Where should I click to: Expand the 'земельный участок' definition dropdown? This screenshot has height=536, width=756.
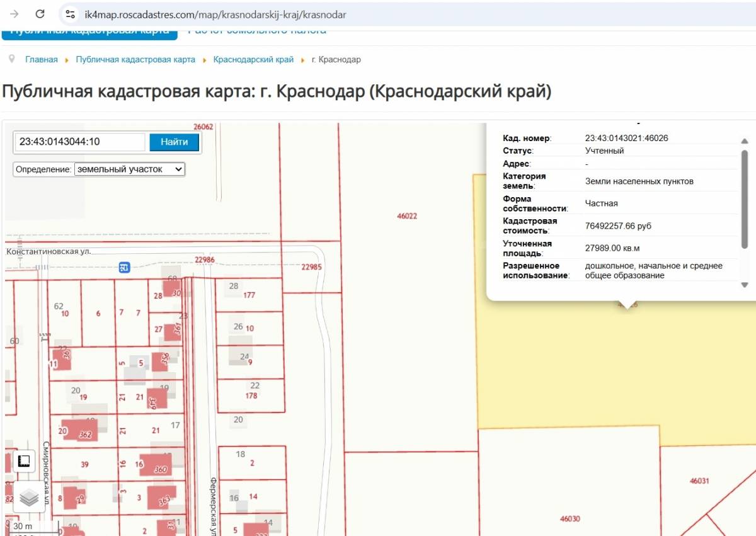[129, 169]
